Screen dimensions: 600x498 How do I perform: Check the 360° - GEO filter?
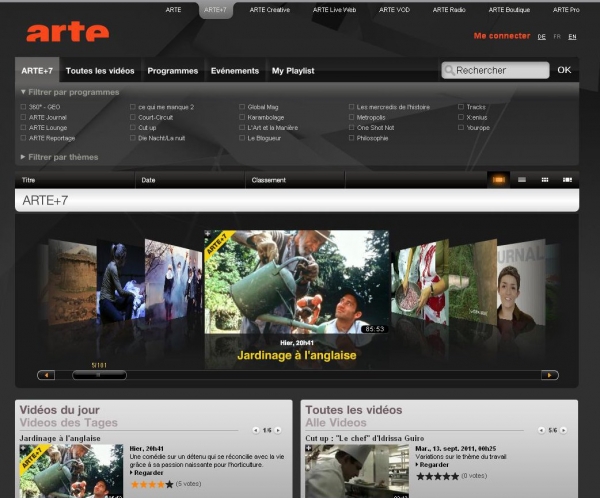click(23, 107)
